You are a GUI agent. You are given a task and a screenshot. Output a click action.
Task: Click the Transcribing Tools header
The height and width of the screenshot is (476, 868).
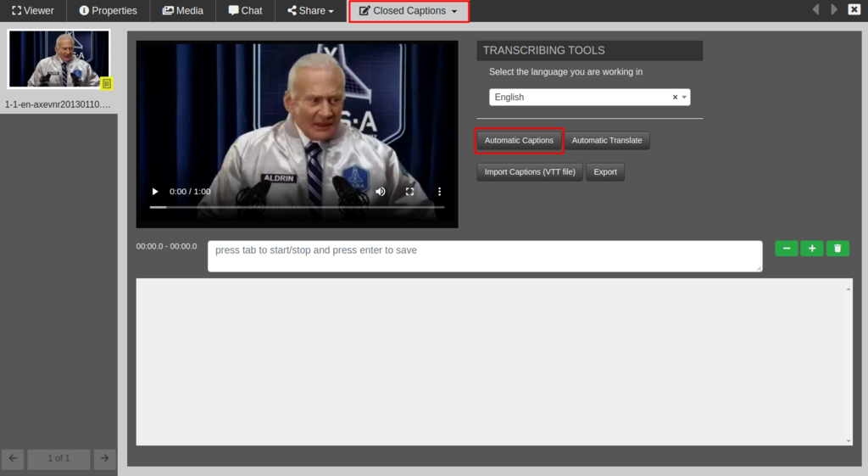click(590, 50)
